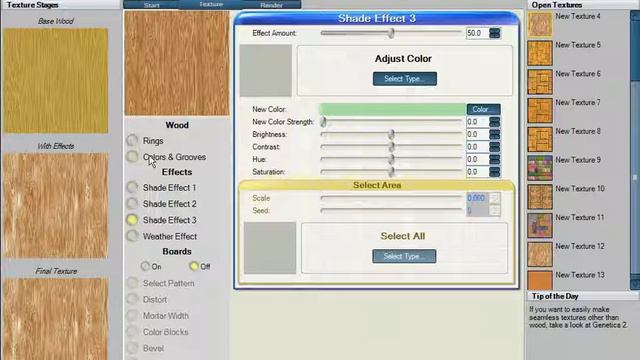The image size is (640, 360).
Task: Click the 'Shade Effect 3' panel title
Action: [x=377, y=18]
